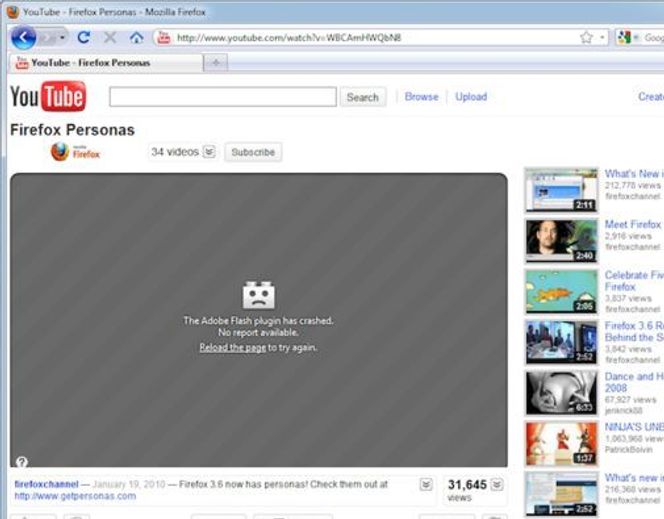Screen dimensions: 664x519
Task: Click Reload the page link
Action: 232,348
